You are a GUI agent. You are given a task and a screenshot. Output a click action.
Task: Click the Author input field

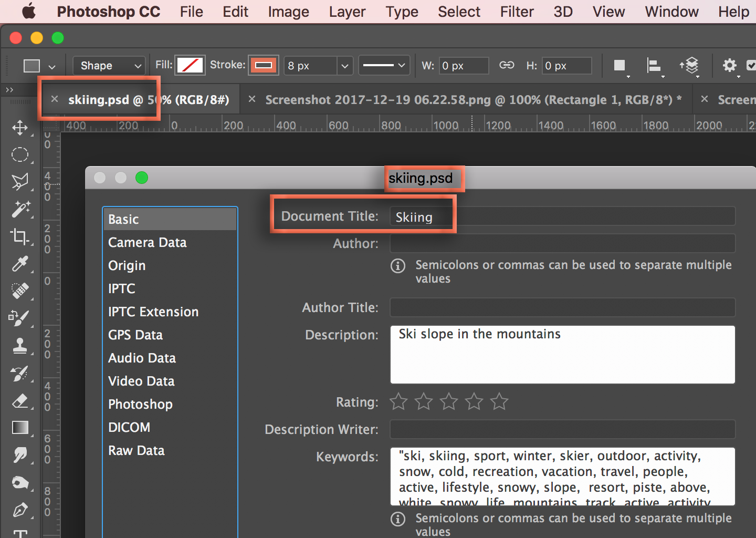pyautogui.click(x=562, y=244)
